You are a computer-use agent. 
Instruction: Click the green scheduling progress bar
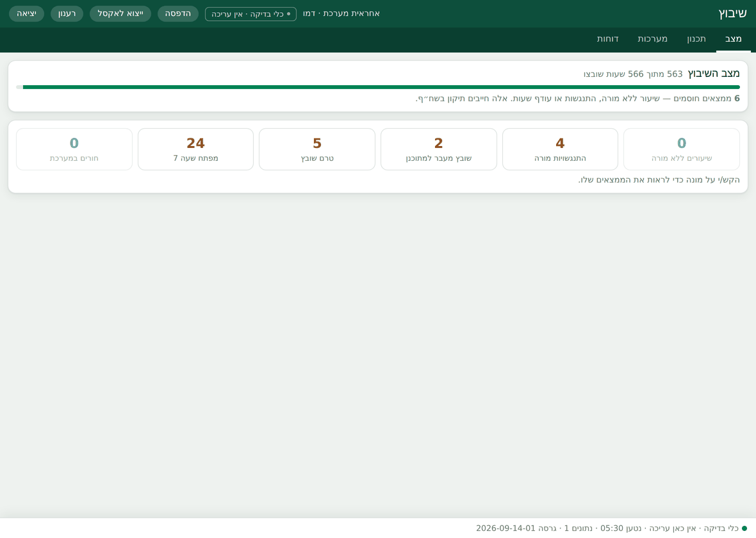(378, 87)
